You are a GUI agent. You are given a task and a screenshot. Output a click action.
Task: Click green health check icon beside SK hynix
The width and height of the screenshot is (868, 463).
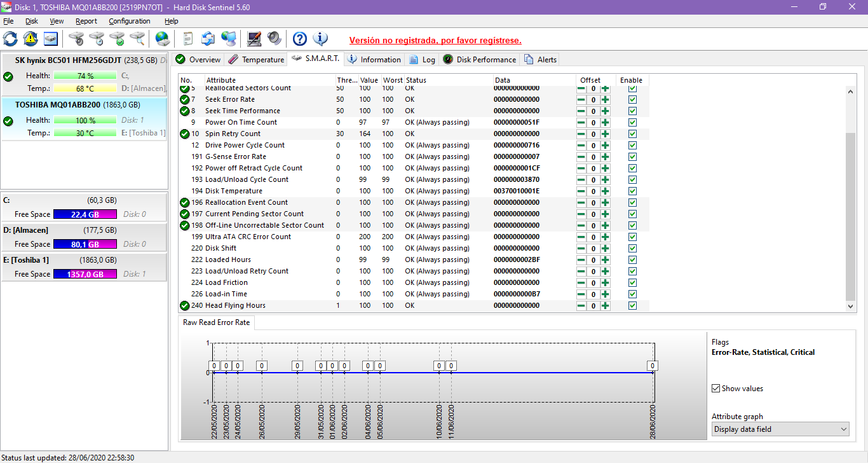(x=8, y=76)
